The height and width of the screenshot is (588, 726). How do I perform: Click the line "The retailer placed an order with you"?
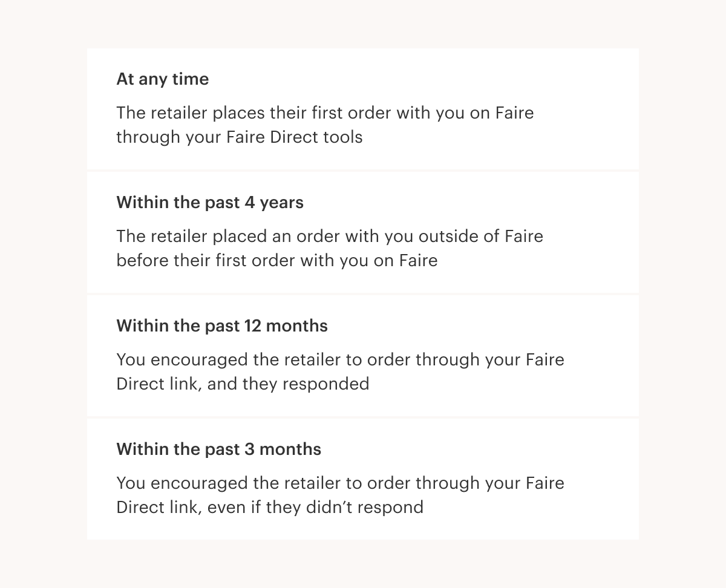point(330,237)
